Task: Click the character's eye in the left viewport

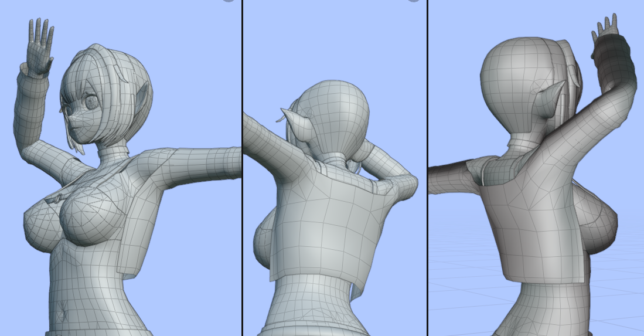Action: 90,101
